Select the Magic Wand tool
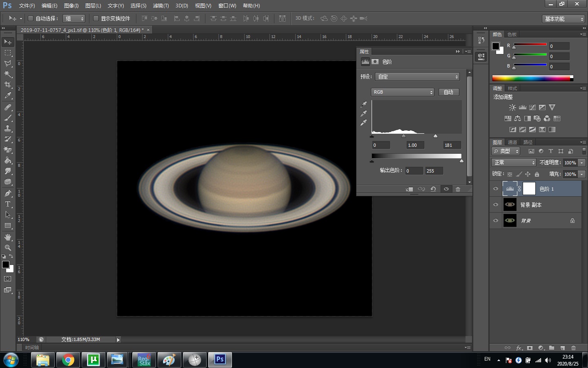This screenshot has height=368, width=588. coord(8,74)
